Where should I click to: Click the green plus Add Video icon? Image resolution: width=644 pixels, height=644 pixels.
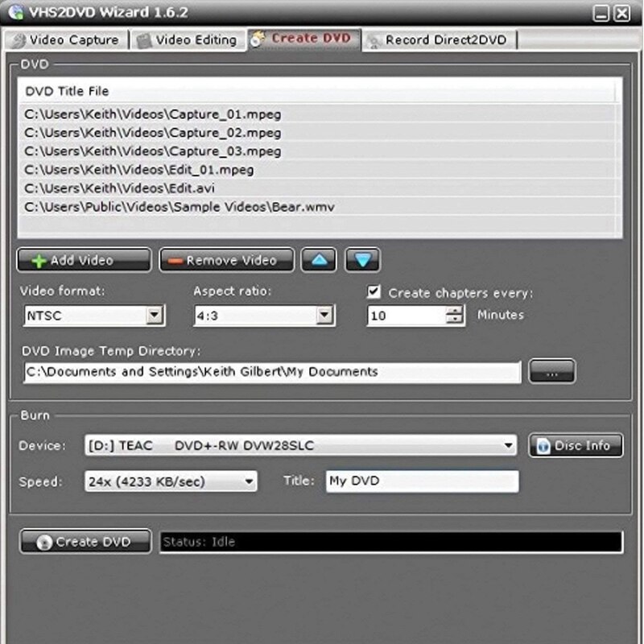(39, 259)
